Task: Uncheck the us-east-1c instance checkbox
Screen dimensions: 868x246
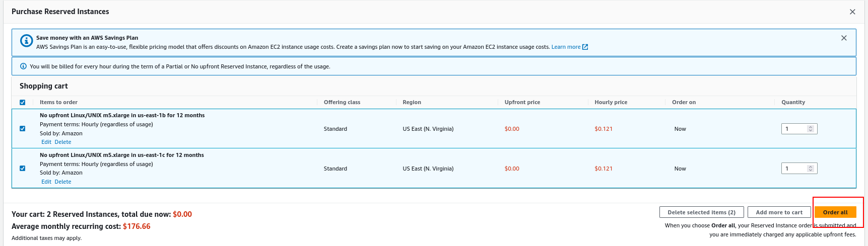Action: pyautogui.click(x=23, y=169)
